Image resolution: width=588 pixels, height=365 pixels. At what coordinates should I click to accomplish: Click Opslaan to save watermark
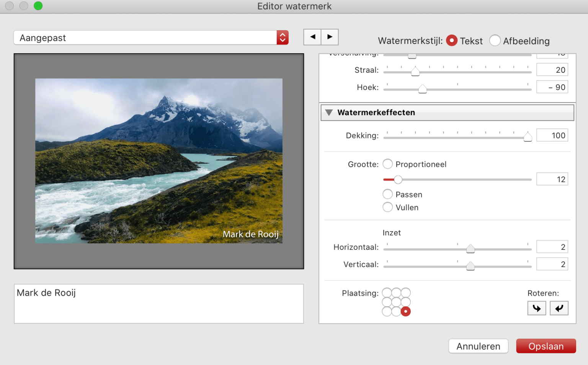(x=546, y=346)
